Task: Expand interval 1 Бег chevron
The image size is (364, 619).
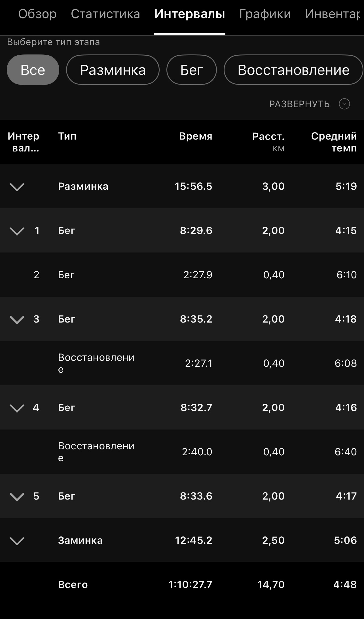Action: pyautogui.click(x=17, y=231)
